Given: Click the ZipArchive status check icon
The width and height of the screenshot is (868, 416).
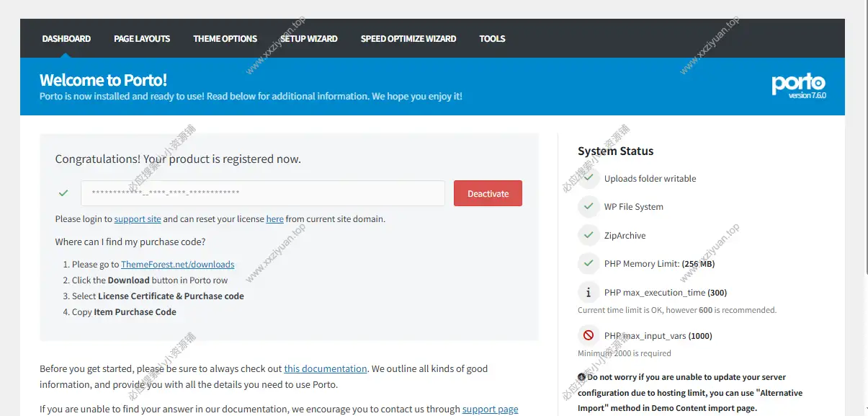Looking at the screenshot, I should pyautogui.click(x=589, y=235).
